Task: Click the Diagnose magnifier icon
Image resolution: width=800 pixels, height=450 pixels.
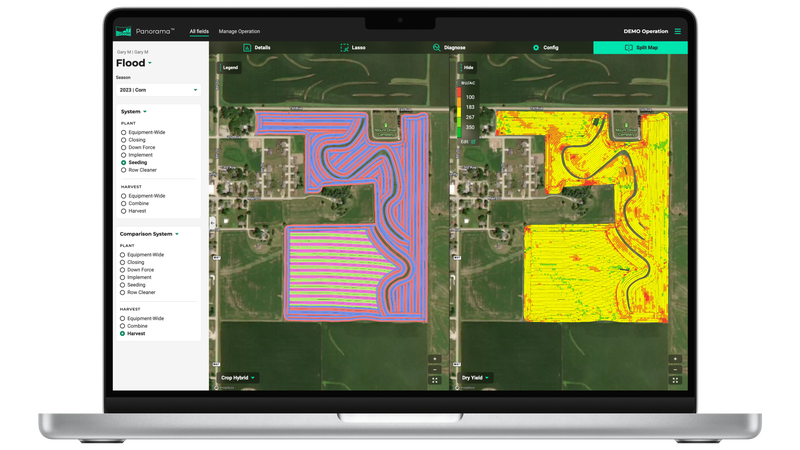Action: (x=436, y=47)
